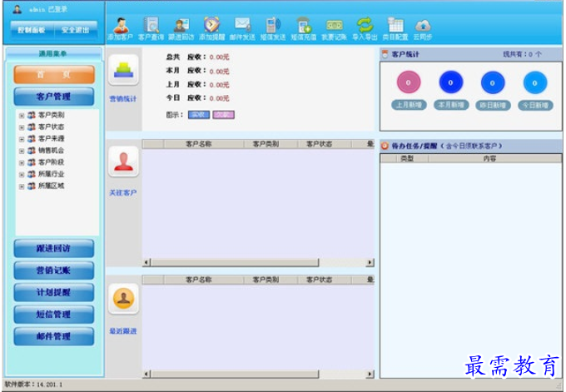This screenshot has height=392, width=566.
Task: Click the 添加客户 (Add Customer) toolbar icon
Action: coord(121,28)
